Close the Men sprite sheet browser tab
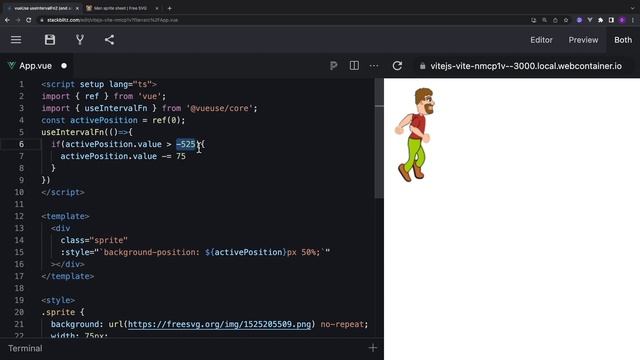This screenshot has width=640, height=360. tap(157, 8)
